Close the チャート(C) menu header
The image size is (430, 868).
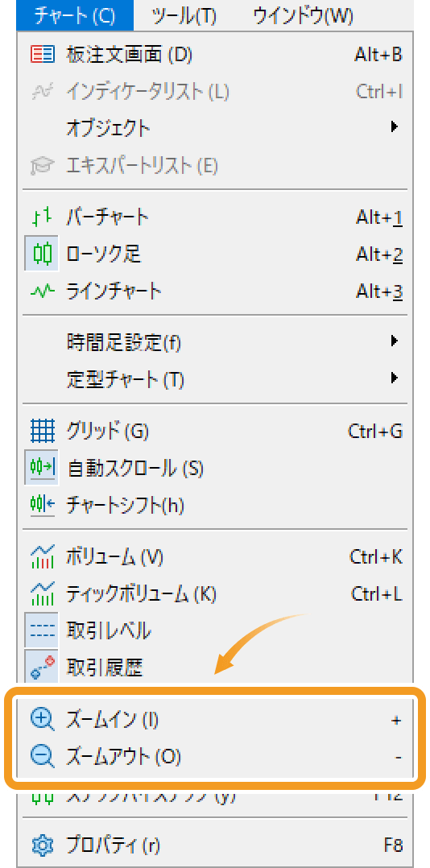75,15
